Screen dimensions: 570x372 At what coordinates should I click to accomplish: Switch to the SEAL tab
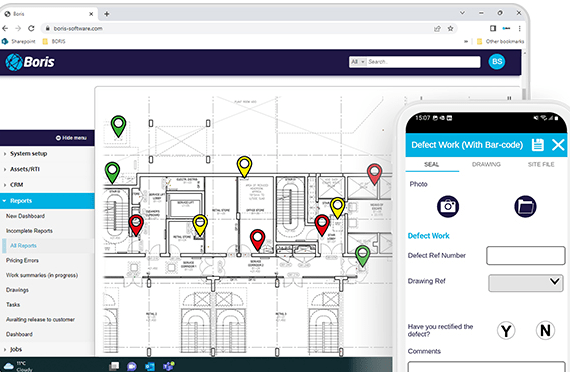click(x=431, y=164)
